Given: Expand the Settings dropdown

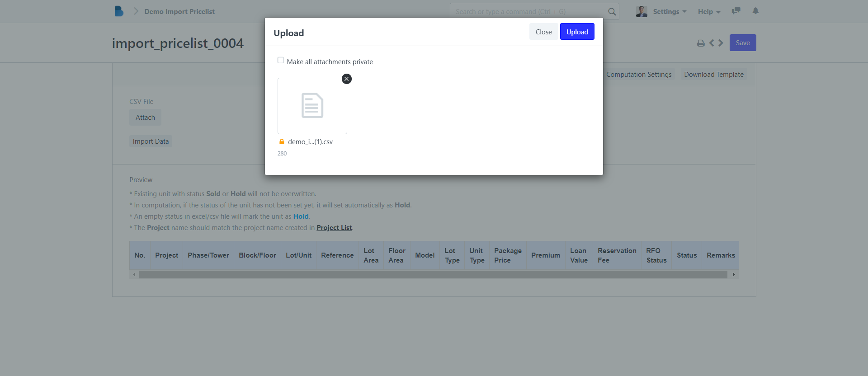Looking at the screenshot, I should click(670, 12).
